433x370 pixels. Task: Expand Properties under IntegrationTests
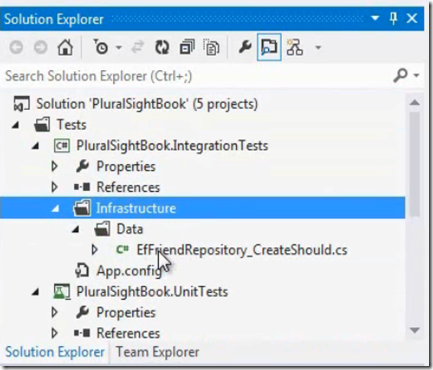click(55, 166)
